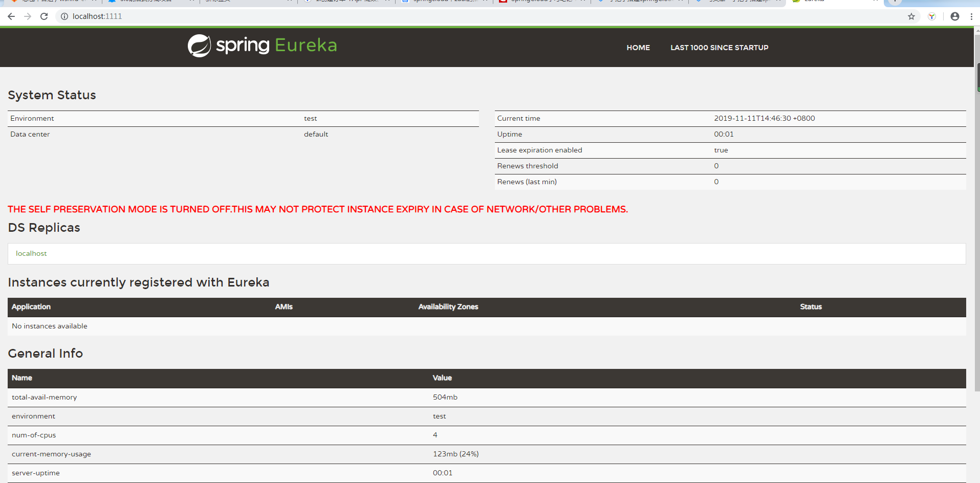980x483 pixels.
Task: Click the 'Instances currently registered with Eureka' heading
Action: [139, 282]
